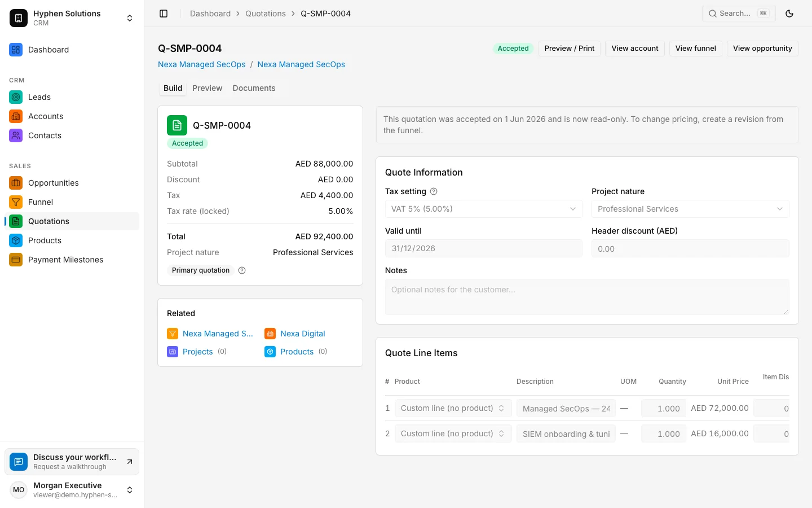Click the Projects folder icon under Related
812x508 pixels.
click(173, 352)
